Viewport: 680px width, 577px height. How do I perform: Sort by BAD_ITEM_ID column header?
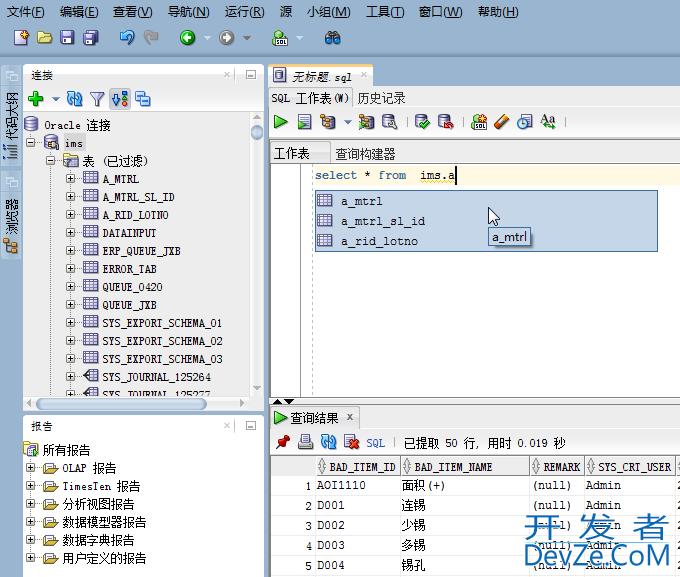tap(358, 467)
